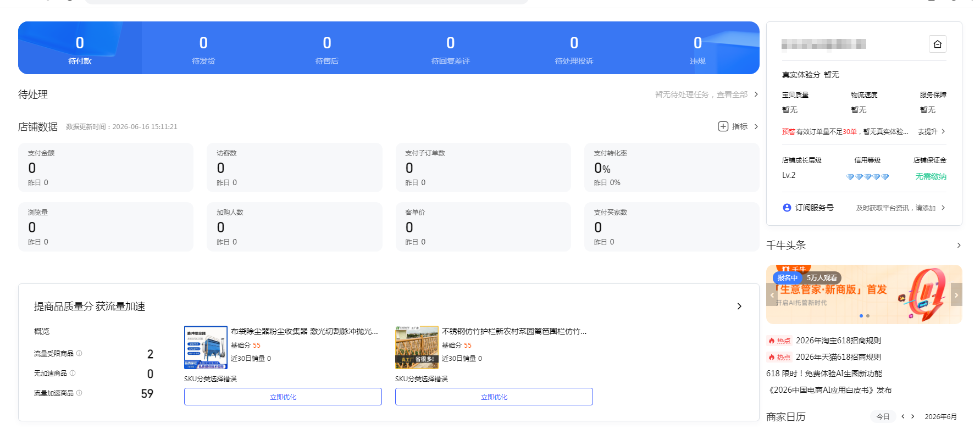Screen dimensions: 980x429
Task: Go to previous month in 商家日历
Action: tap(903, 416)
